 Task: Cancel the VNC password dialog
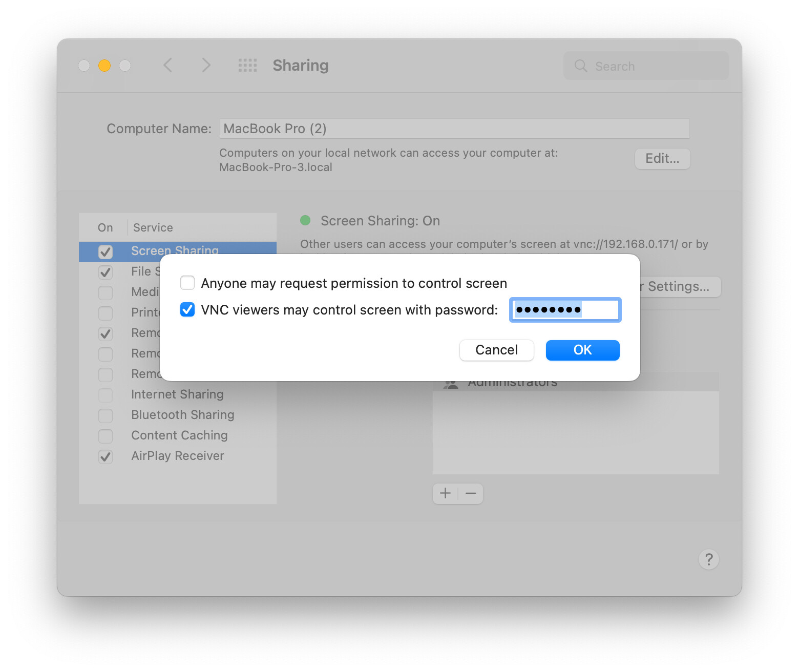click(496, 350)
